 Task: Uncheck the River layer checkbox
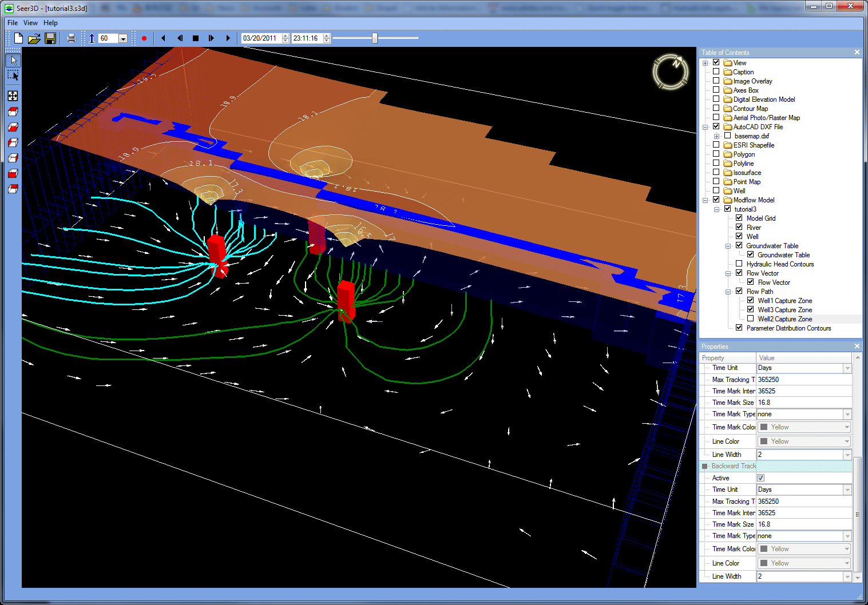click(x=739, y=227)
